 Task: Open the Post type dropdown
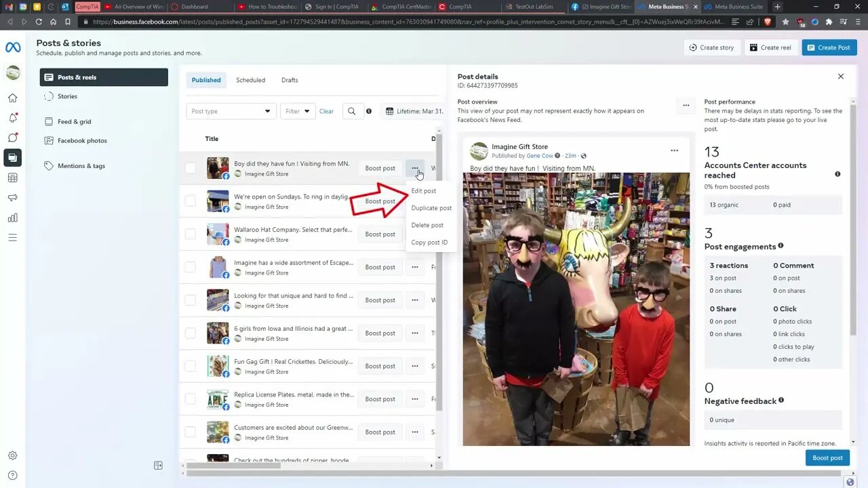coord(231,111)
